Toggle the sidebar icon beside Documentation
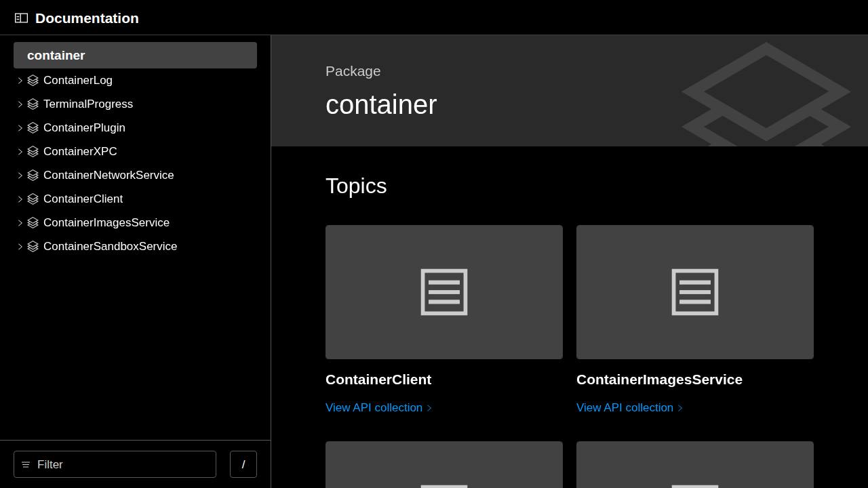 point(21,18)
